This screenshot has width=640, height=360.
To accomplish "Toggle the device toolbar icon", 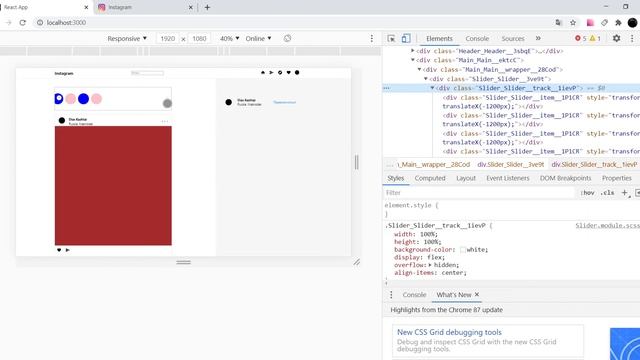I will (x=406, y=38).
